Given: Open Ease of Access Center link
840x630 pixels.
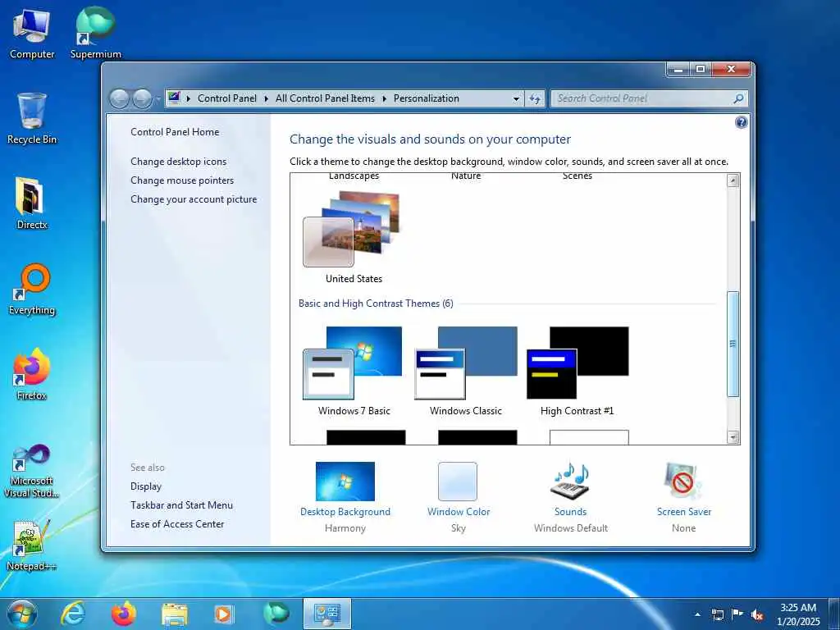Looking at the screenshot, I should pyautogui.click(x=177, y=524).
